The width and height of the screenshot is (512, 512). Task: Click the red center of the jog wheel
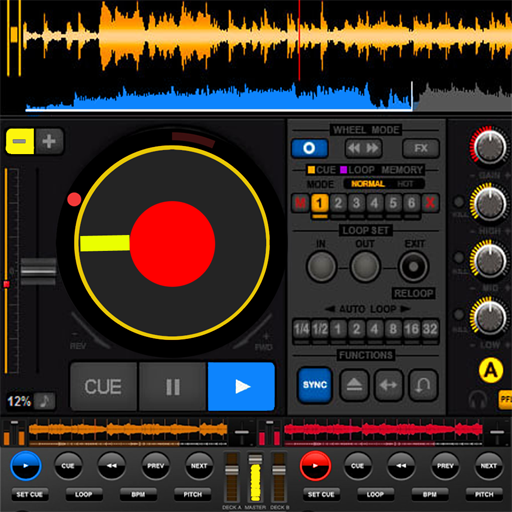coord(173,244)
